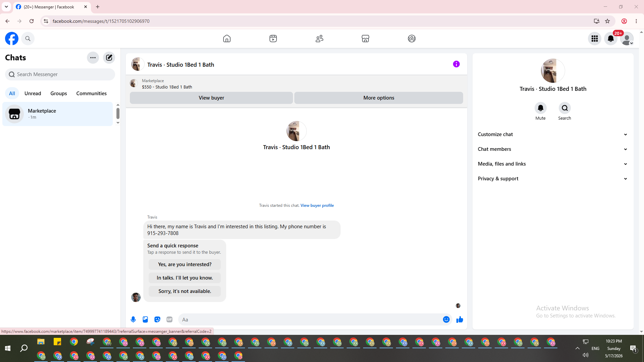Switch to the Communities chats tab
The width and height of the screenshot is (644, 362).
91,94
